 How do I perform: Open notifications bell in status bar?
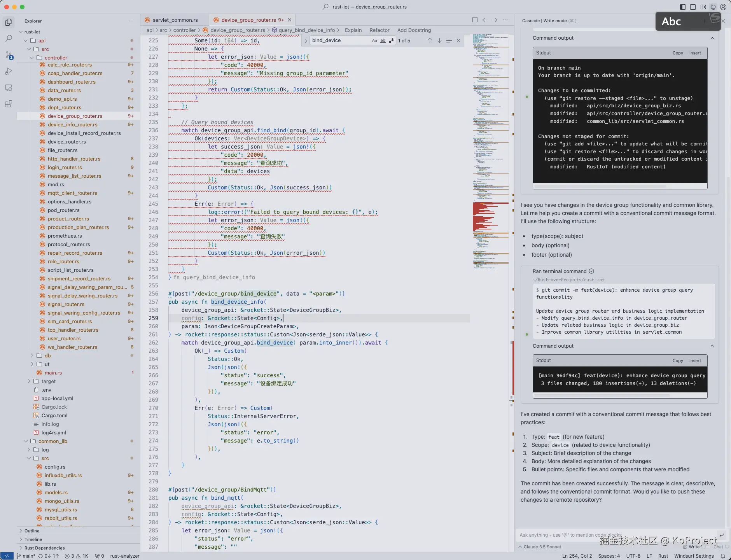coord(723,556)
